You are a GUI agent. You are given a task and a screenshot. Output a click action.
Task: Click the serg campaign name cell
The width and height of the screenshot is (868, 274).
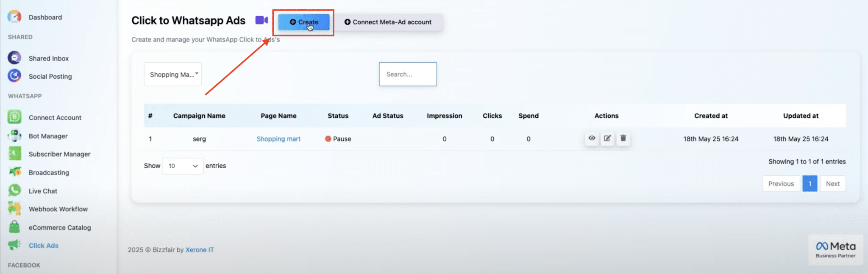coord(199,139)
